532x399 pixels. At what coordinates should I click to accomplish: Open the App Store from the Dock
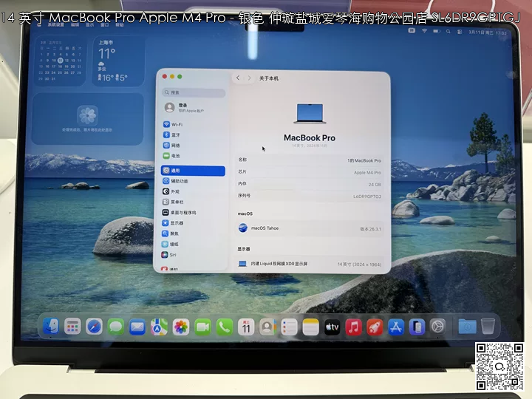pyautogui.click(x=395, y=327)
